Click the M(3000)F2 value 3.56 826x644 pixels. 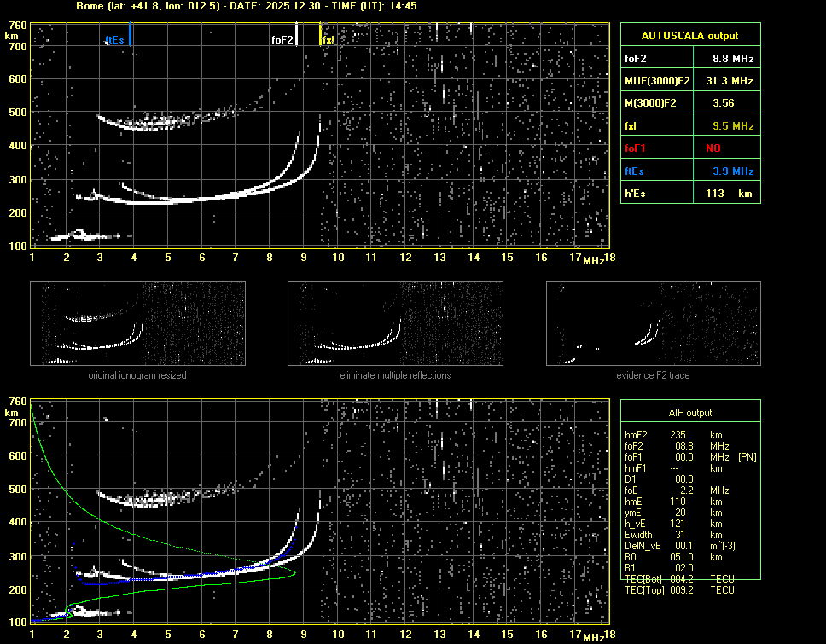click(x=724, y=103)
